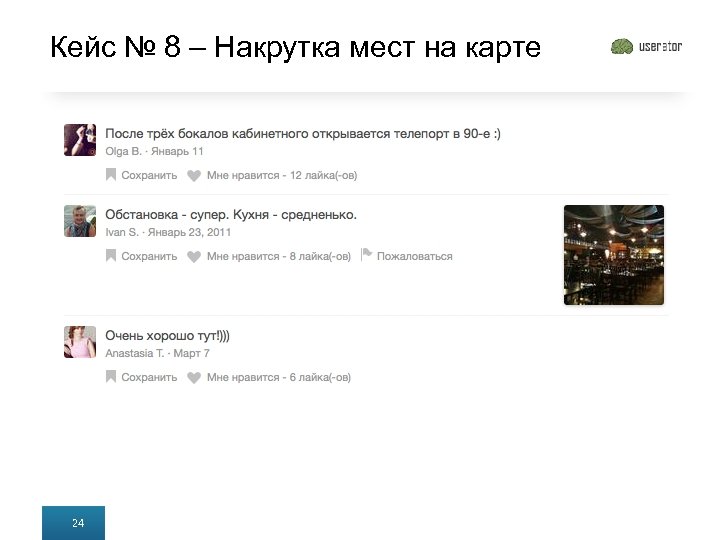The image size is (720, 540).
Task: Click the slide number 24 box
Action: (73, 523)
